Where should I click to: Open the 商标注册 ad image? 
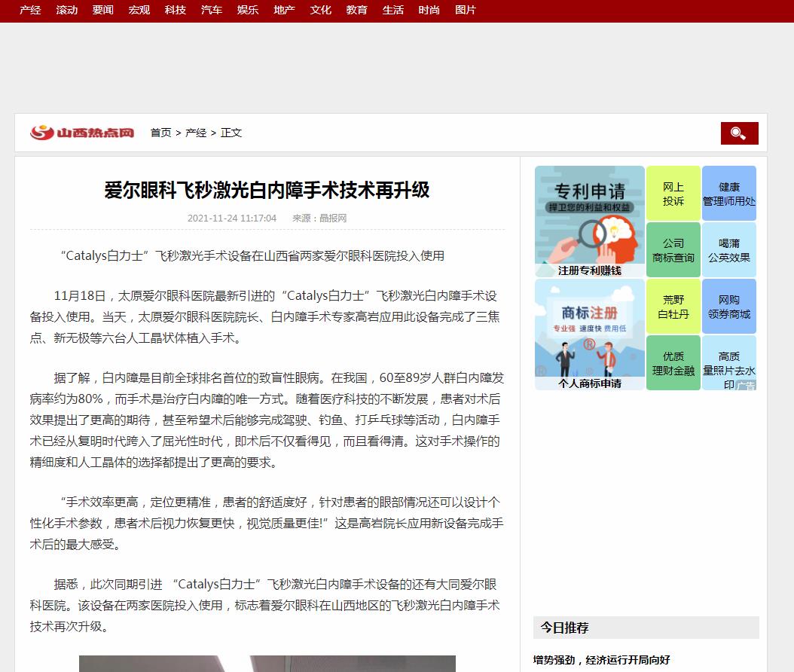click(589, 334)
